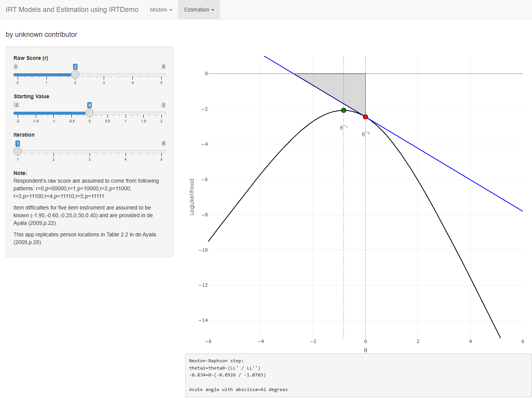Click the −10 tick on the y-axis

(x=203, y=250)
